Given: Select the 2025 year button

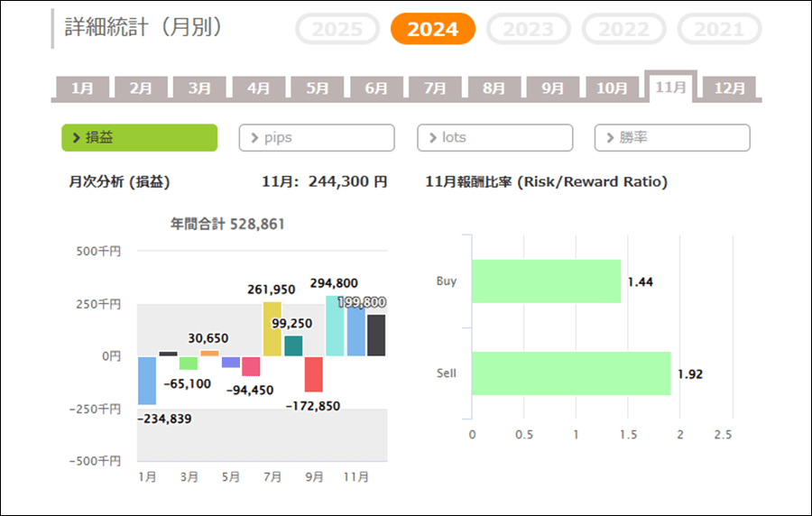Looking at the screenshot, I should (337, 30).
